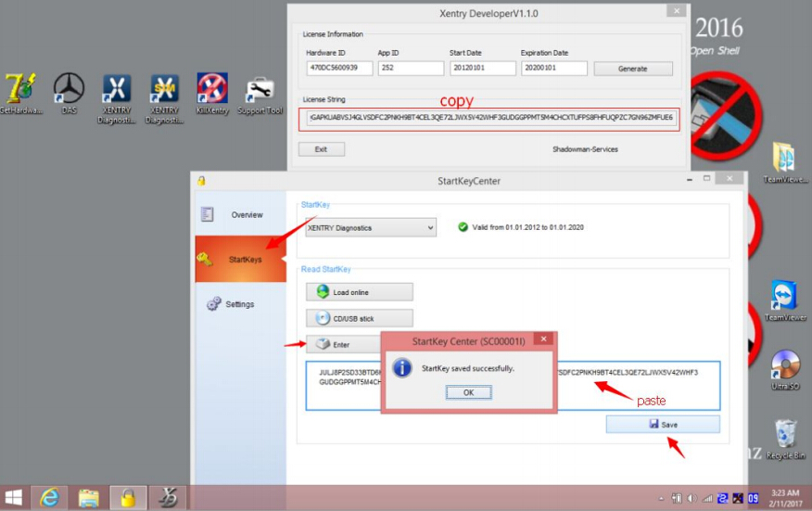The width and height of the screenshot is (812, 511).
Task: Open the Windows Start button
Action: point(14,498)
